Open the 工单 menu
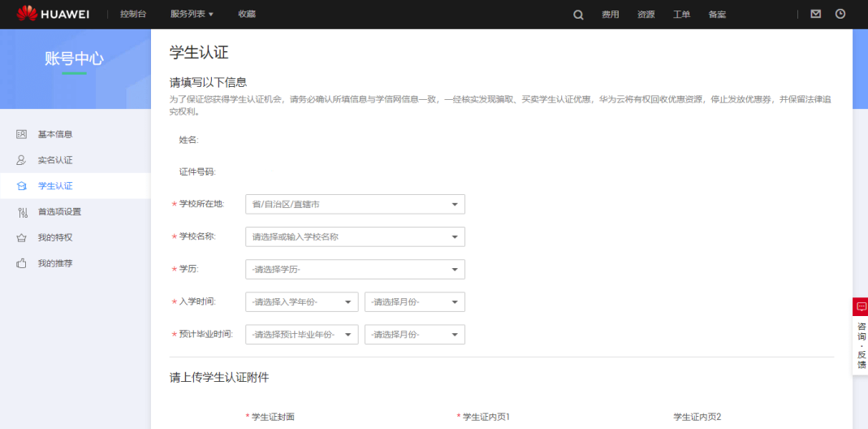 (x=681, y=15)
